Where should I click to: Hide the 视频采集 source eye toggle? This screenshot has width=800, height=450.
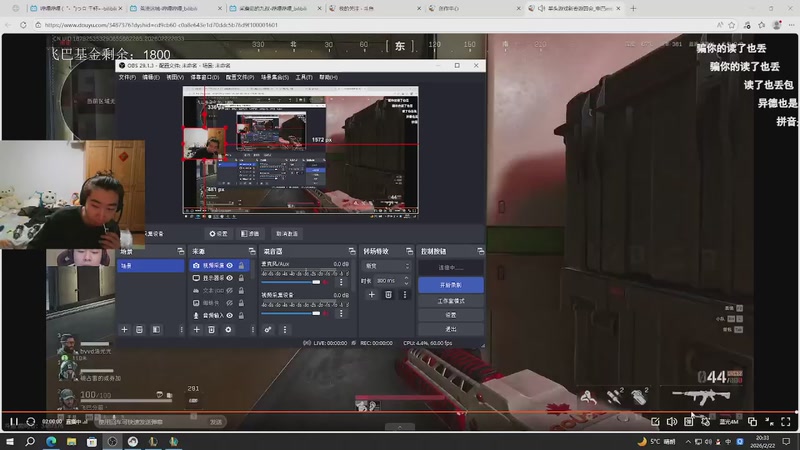(230, 265)
